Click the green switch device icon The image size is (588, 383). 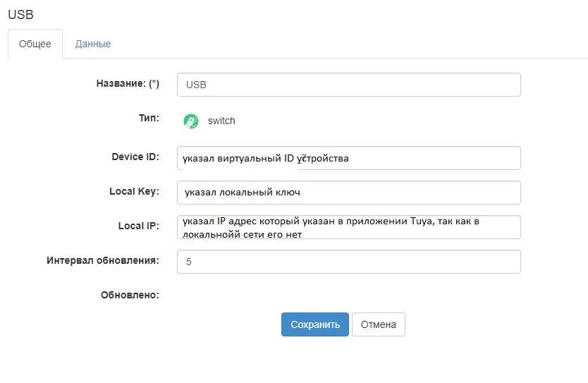(190, 121)
